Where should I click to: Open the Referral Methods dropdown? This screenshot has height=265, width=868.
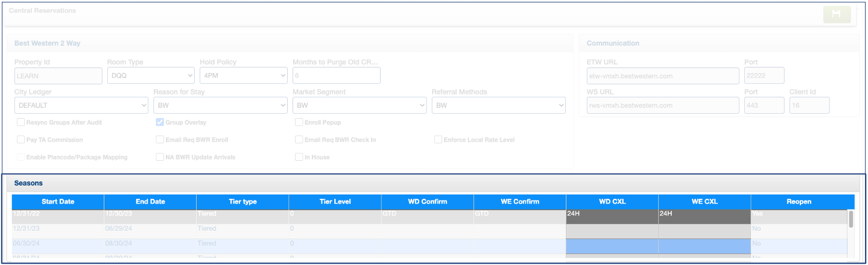click(498, 105)
